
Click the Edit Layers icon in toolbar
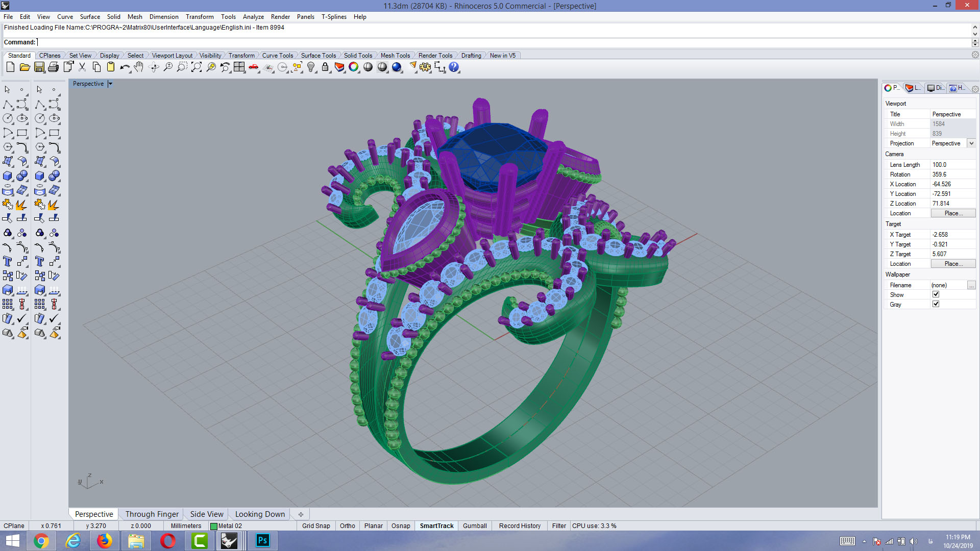click(339, 67)
